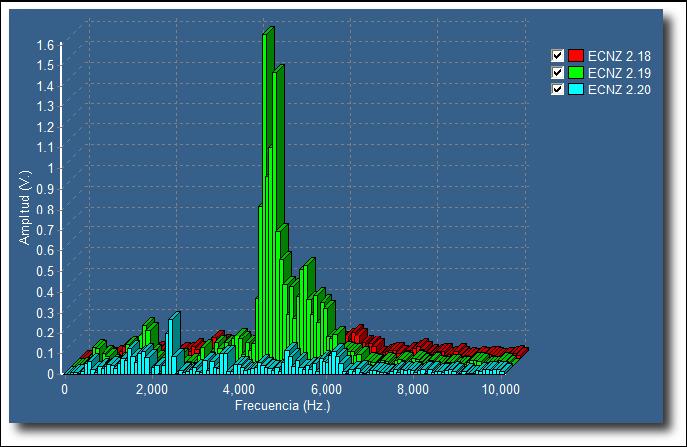
Task: Click the 2,000 frequency axis label
Action: pyautogui.click(x=152, y=389)
